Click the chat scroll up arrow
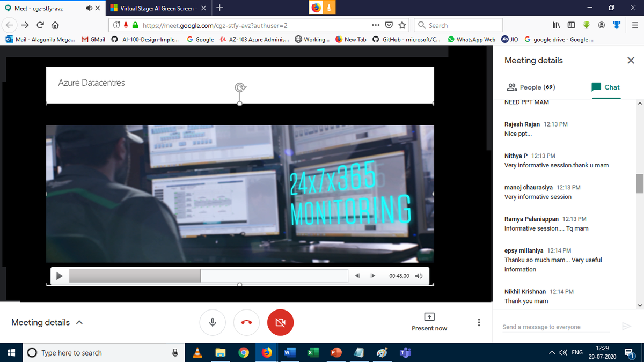This screenshot has width=644, height=362. 639,102
